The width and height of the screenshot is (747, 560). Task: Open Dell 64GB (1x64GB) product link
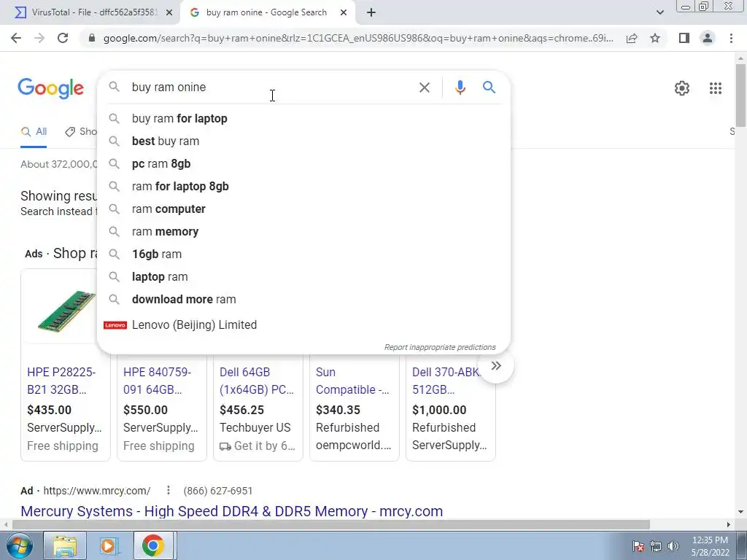tap(257, 381)
